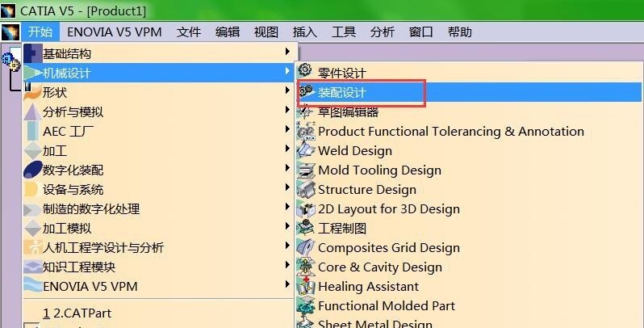Open the ENOVIA V5 VPM menu bar item
Image resolution: width=644 pixels, height=328 pixels.
(x=114, y=32)
